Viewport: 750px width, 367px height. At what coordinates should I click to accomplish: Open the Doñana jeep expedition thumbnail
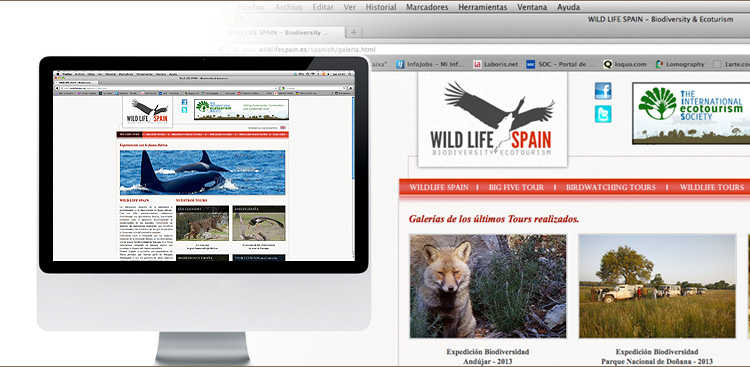tap(657, 286)
